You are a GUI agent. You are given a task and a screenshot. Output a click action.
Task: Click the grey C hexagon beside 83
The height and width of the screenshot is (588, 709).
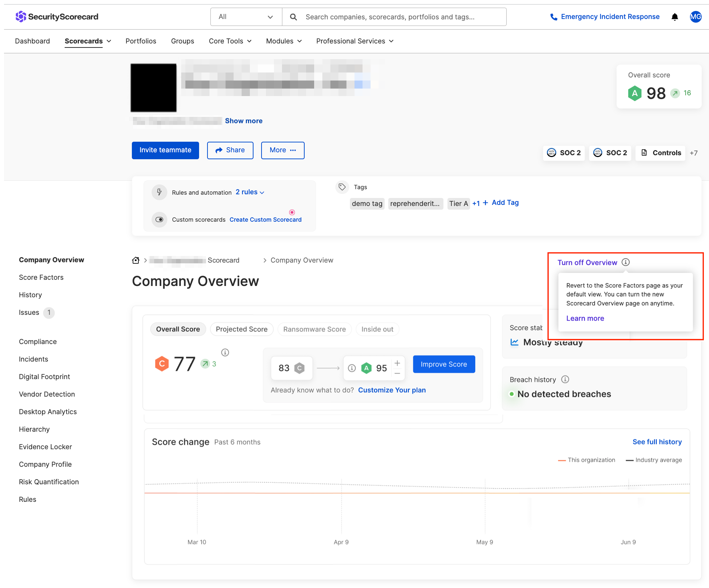(x=300, y=368)
